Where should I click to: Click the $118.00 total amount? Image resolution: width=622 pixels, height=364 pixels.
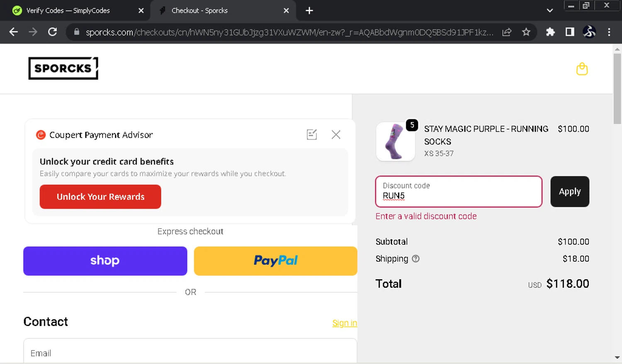(x=568, y=284)
